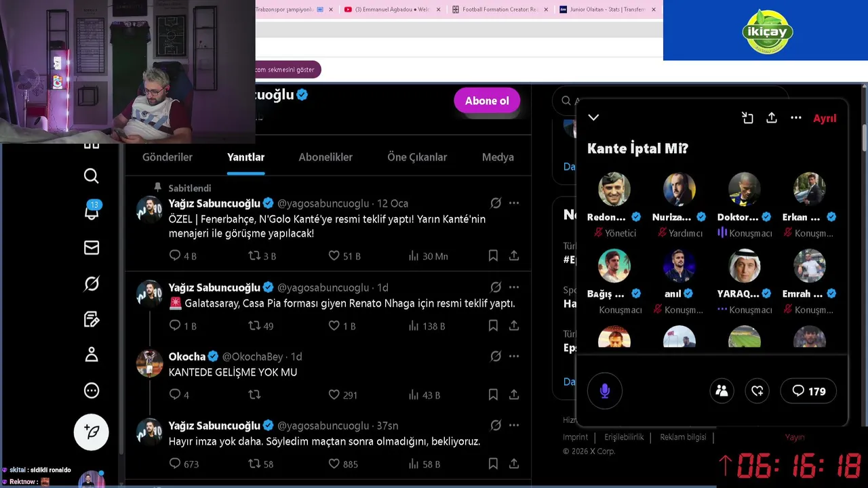Open Redon... host avatar in Space
The image size is (868, 488).
(x=614, y=189)
